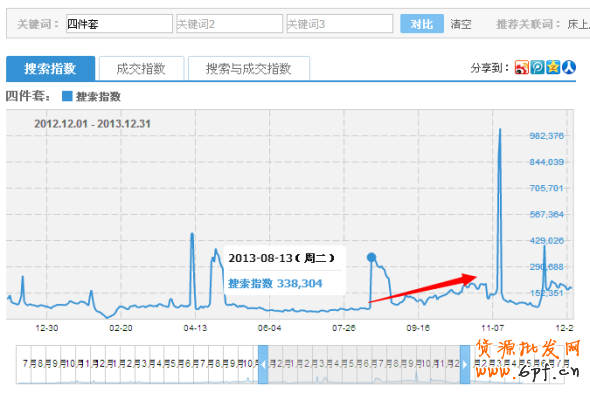Focus the 关键词2 input field
This screenshot has height=393, width=590.
tap(230, 24)
